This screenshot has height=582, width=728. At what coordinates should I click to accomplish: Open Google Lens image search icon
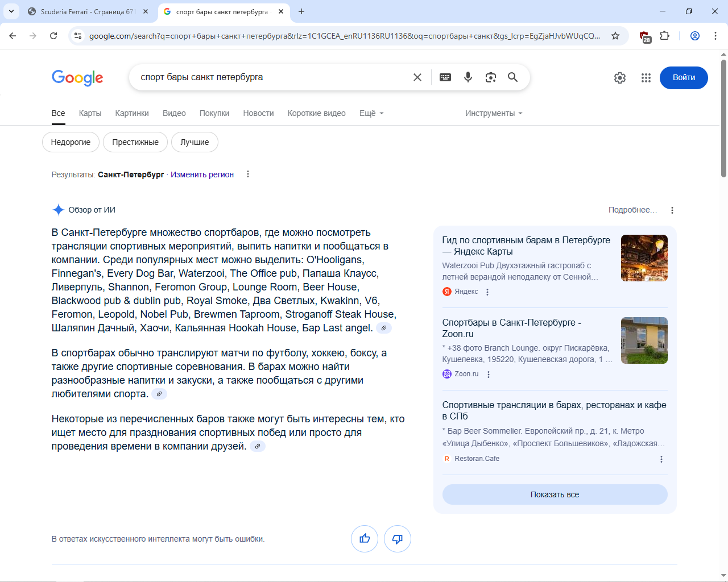tap(491, 77)
